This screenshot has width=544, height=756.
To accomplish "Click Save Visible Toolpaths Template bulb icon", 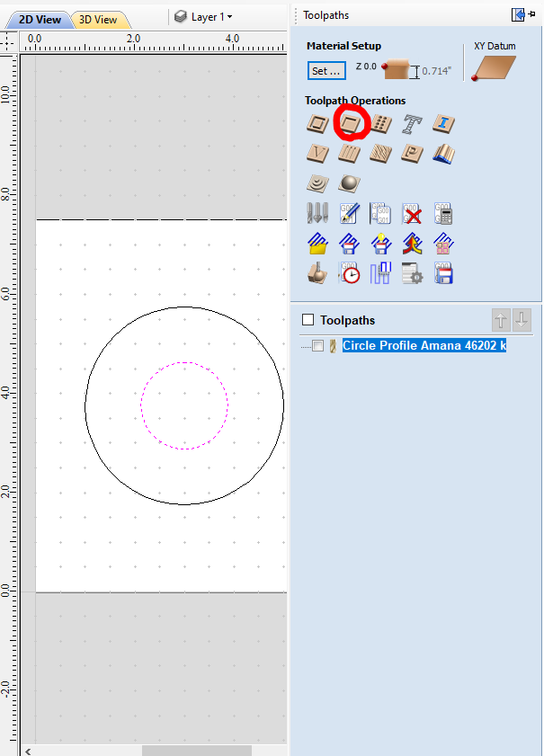I will (380, 244).
